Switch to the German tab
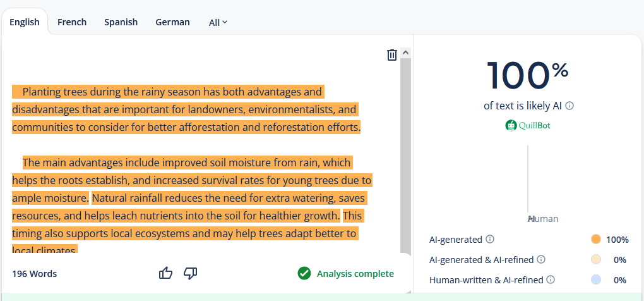The width and height of the screenshot is (644, 301). pyautogui.click(x=172, y=21)
